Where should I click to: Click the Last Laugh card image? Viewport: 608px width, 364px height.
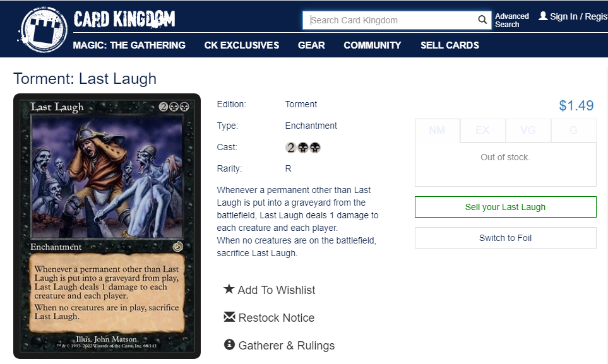pos(107,226)
